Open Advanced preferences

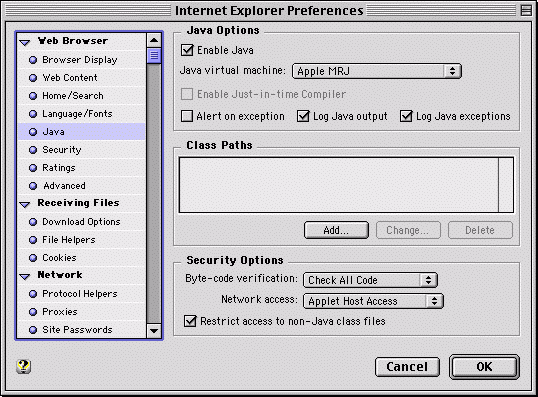82,186
